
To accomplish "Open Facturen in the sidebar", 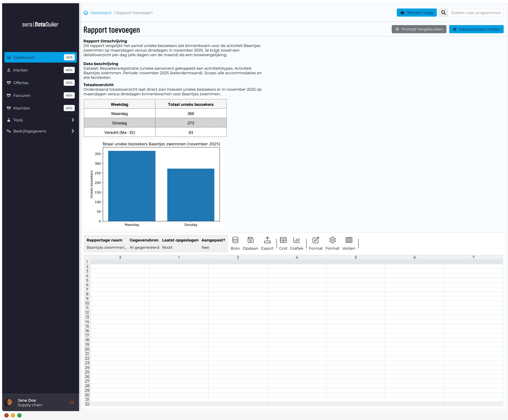I will tap(22, 96).
